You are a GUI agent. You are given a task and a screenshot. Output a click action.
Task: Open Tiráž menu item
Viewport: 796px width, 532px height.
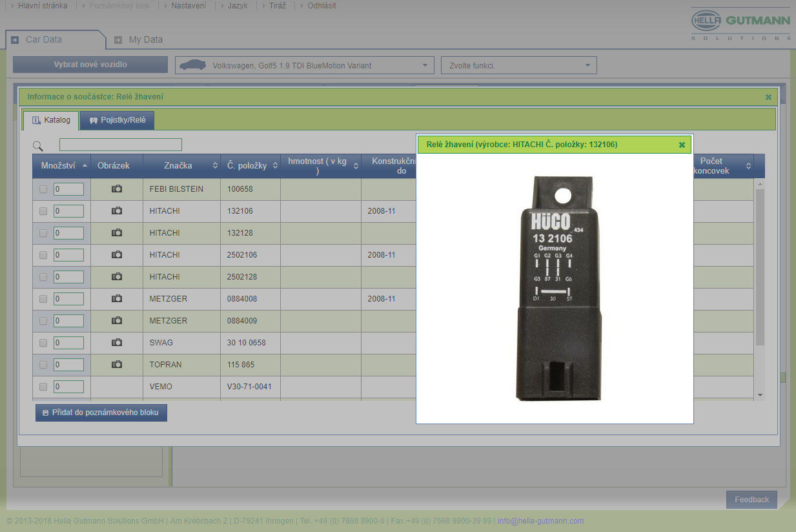278,6
